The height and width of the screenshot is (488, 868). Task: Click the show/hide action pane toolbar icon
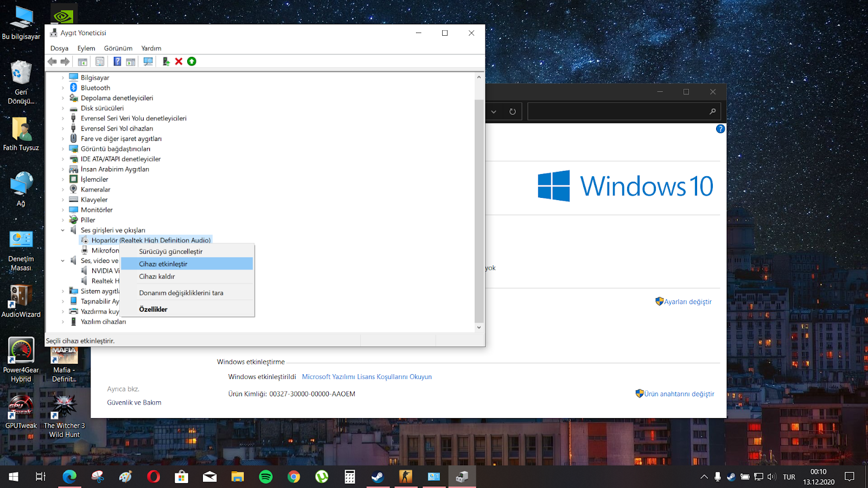[x=131, y=62]
